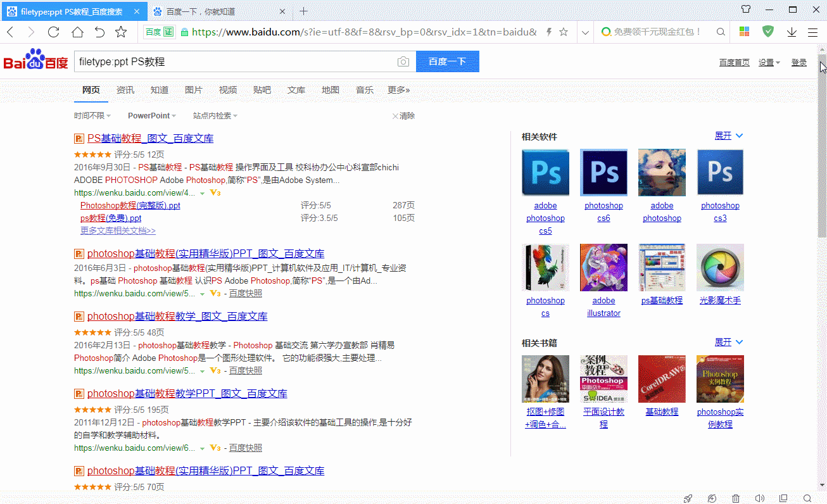
Task: Open the download manager icon near the top right
Action: click(x=791, y=31)
